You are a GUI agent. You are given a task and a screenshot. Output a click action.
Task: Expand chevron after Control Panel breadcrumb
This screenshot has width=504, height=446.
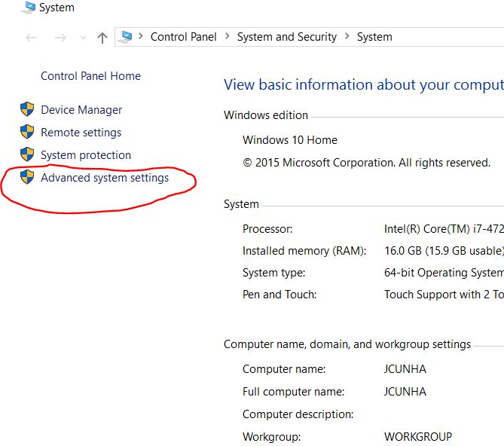pyautogui.click(x=228, y=36)
